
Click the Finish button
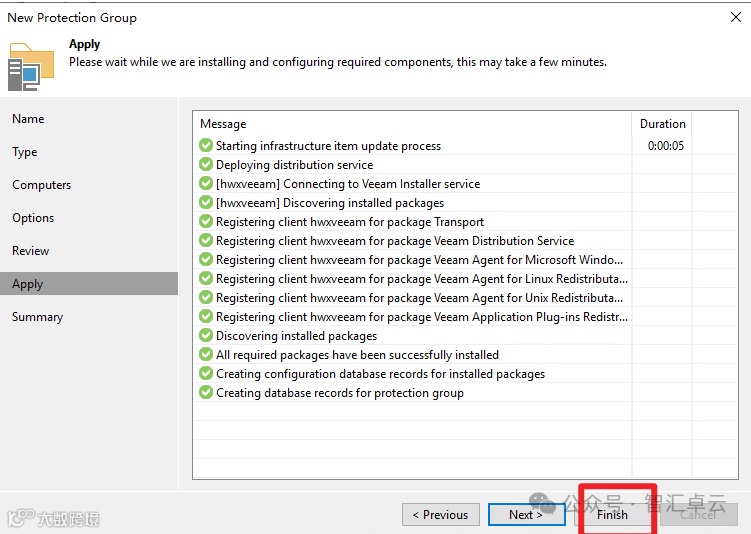point(612,514)
